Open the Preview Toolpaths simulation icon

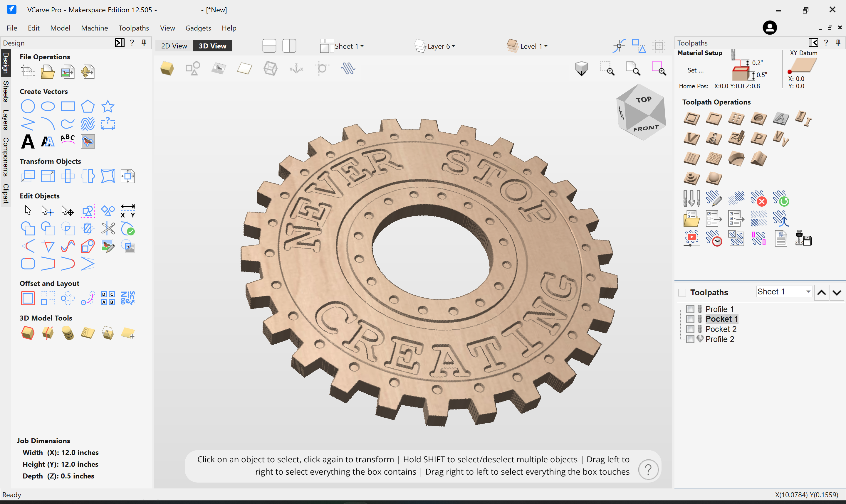click(x=691, y=239)
